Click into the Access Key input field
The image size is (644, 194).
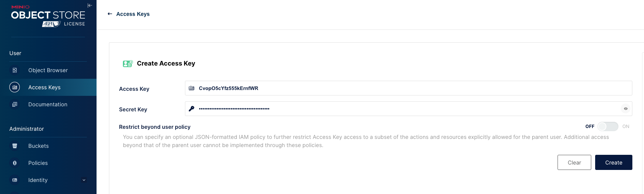[411, 88]
